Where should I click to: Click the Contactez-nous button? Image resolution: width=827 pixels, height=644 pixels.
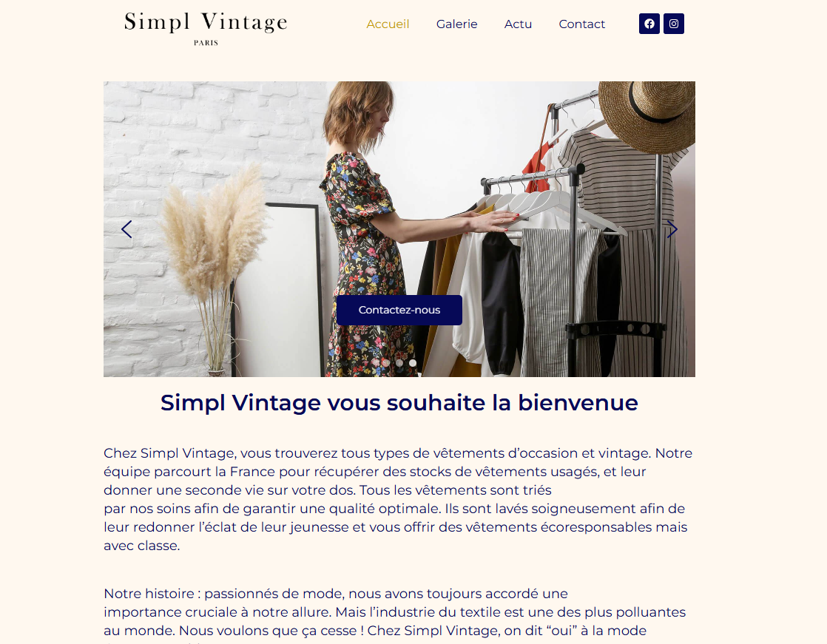pyautogui.click(x=399, y=310)
